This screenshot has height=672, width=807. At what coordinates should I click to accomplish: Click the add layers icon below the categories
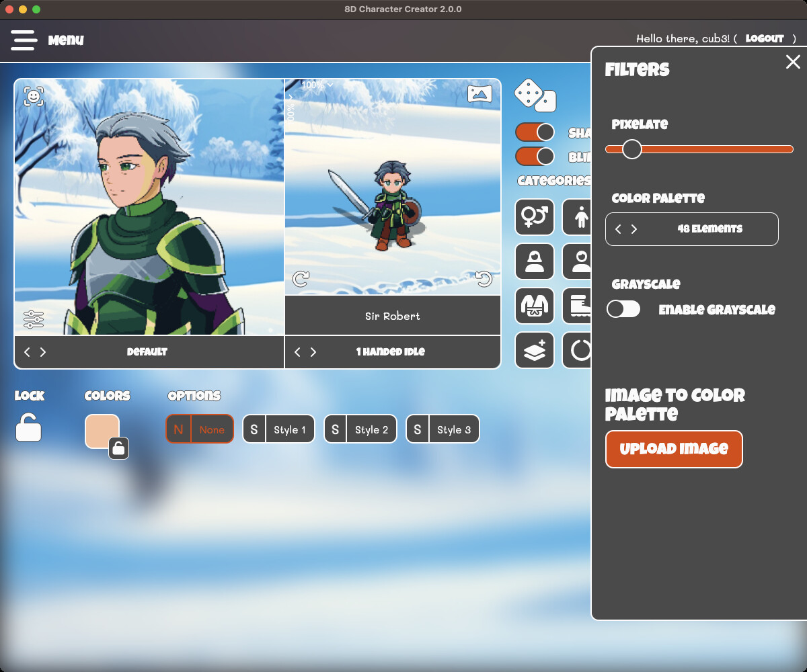[535, 350]
